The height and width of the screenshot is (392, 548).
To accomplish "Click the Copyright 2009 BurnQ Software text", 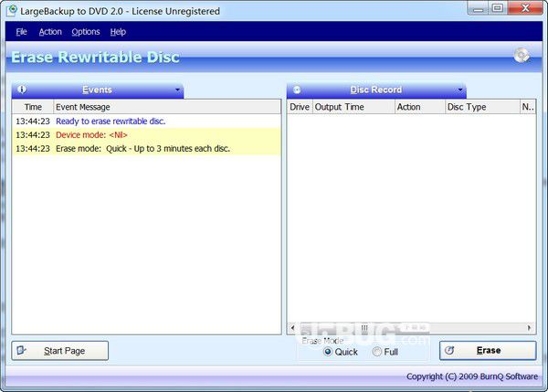I will click(x=472, y=376).
